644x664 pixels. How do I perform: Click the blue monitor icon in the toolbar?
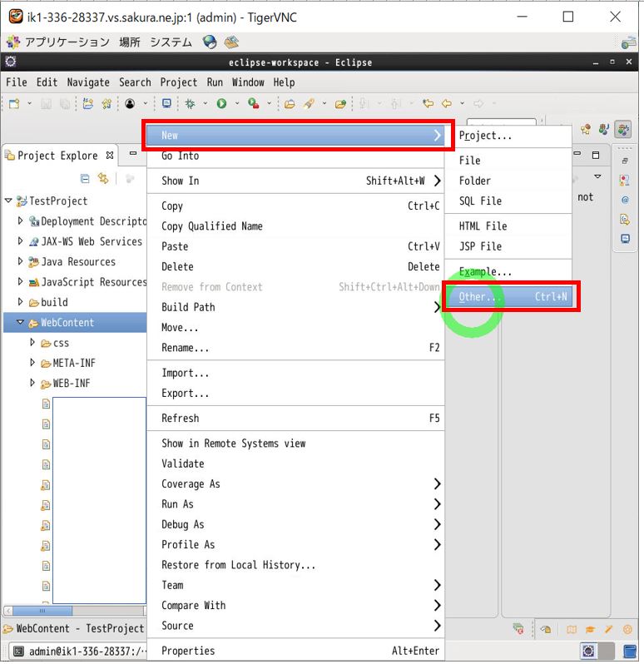[x=166, y=103]
